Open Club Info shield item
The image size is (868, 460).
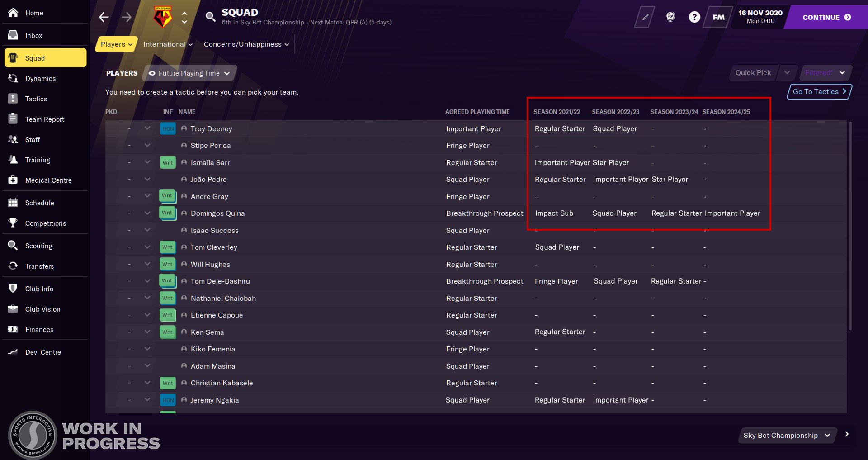(39, 289)
